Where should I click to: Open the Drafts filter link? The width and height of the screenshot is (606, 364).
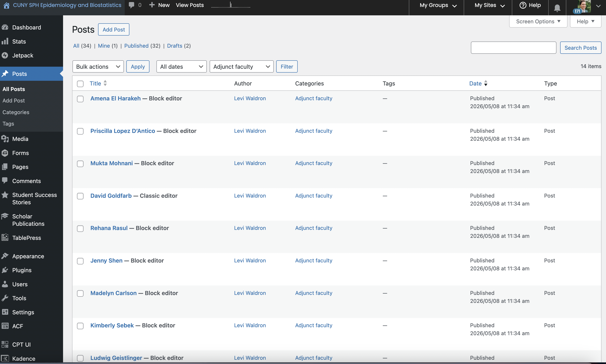coord(175,46)
